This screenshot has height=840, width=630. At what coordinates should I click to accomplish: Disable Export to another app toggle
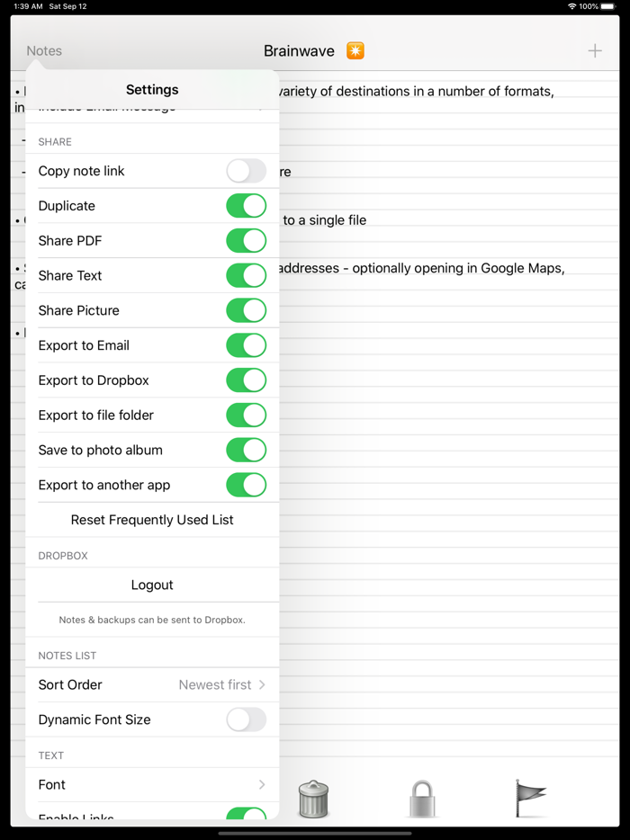(246, 485)
